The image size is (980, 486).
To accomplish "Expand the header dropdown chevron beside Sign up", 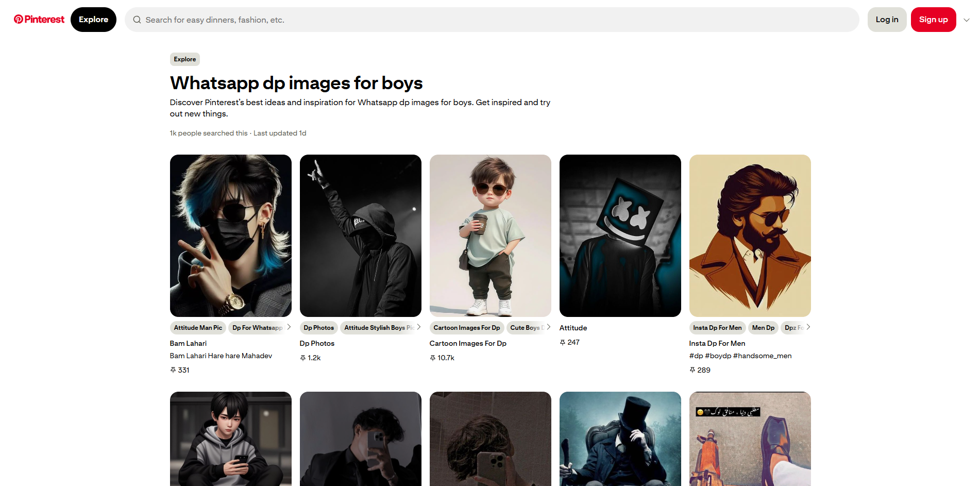I will pyautogui.click(x=967, y=20).
